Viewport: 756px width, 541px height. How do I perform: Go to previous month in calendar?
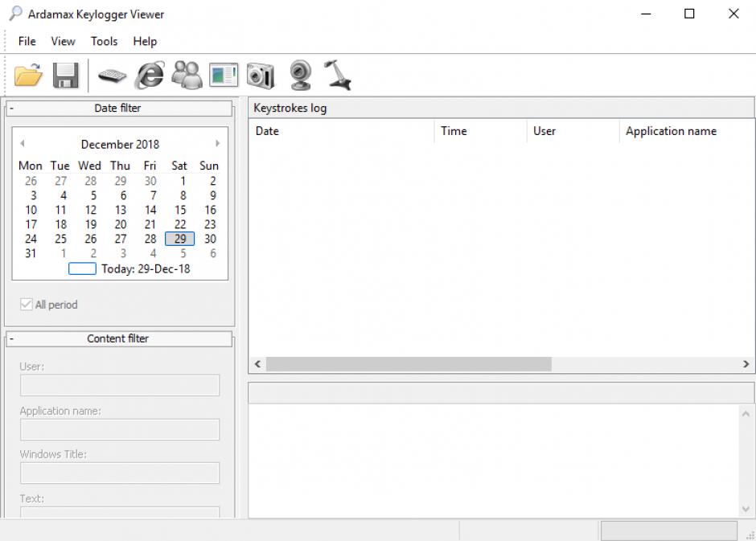tap(23, 144)
